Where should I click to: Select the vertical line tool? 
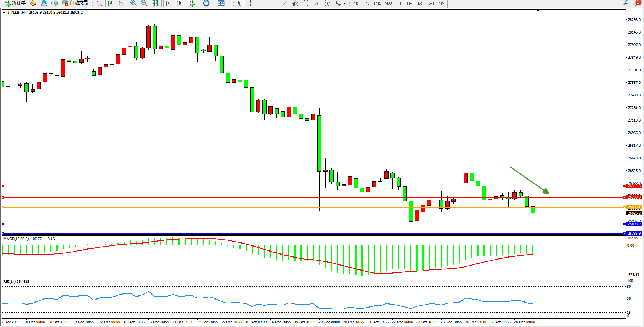pyautogui.click(x=263, y=3)
